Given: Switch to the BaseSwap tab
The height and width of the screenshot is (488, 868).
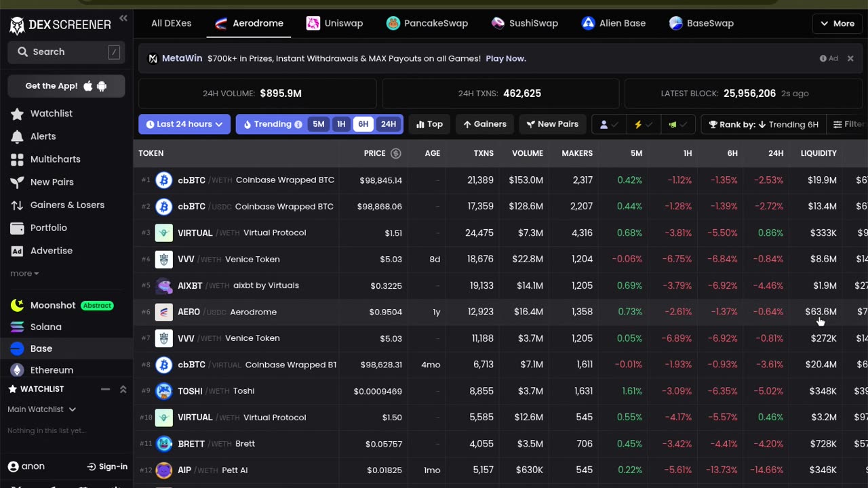Looking at the screenshot, I should click(x=701, y=23).
